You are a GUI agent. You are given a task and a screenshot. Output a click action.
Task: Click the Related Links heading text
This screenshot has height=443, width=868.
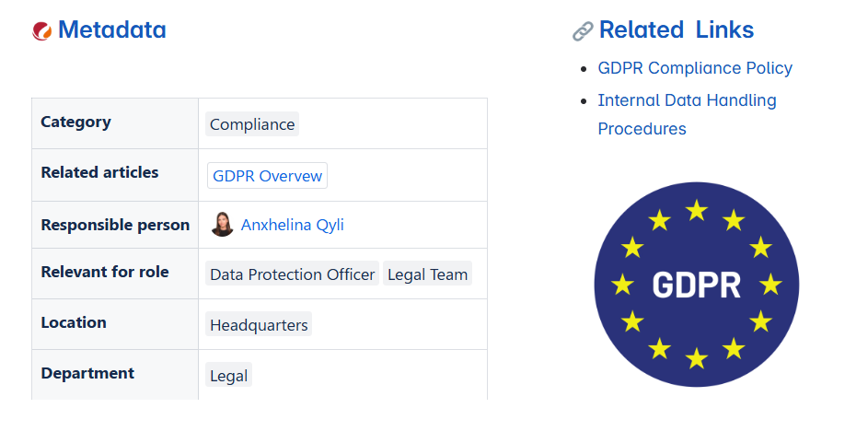point(676,29)
